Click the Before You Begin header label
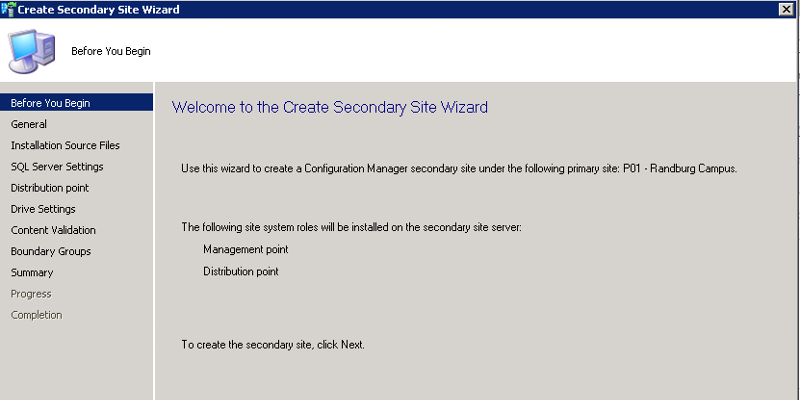The width and height of the screenshot is (800, 400). click(111, 51)
